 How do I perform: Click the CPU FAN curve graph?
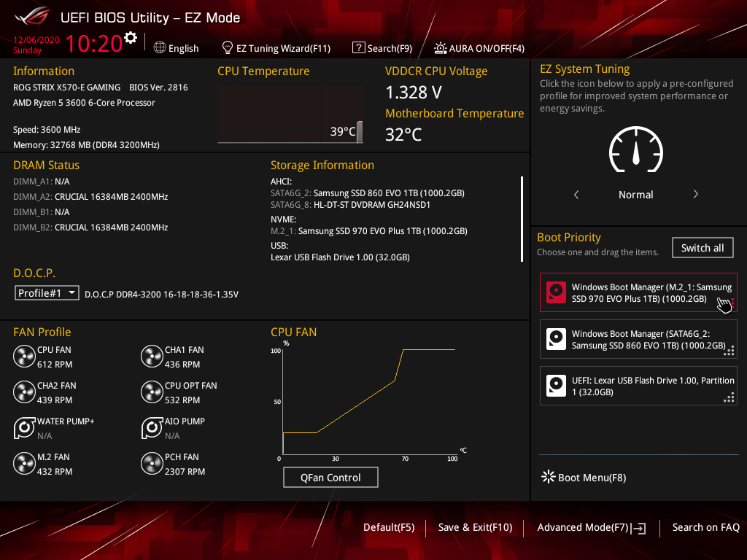point(369,400)
